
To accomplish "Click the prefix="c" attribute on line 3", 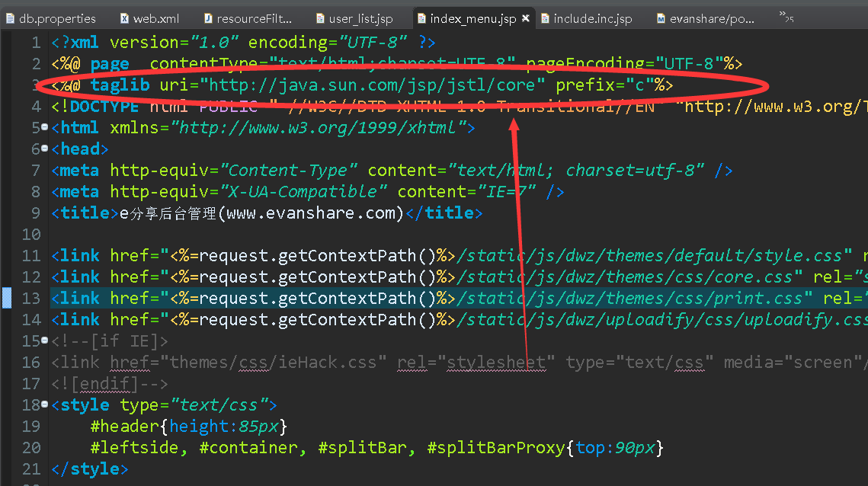I will point(604,85).
